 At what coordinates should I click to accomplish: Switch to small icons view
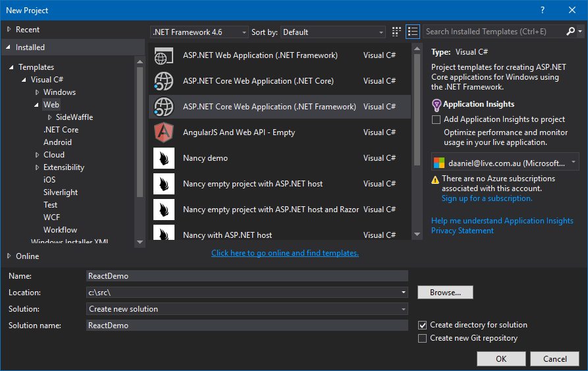pyautogui.click(x=396, y=32)
